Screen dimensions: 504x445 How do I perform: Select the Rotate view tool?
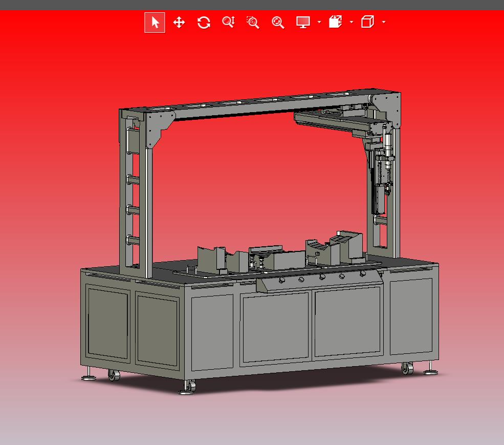tap(204, 23)
